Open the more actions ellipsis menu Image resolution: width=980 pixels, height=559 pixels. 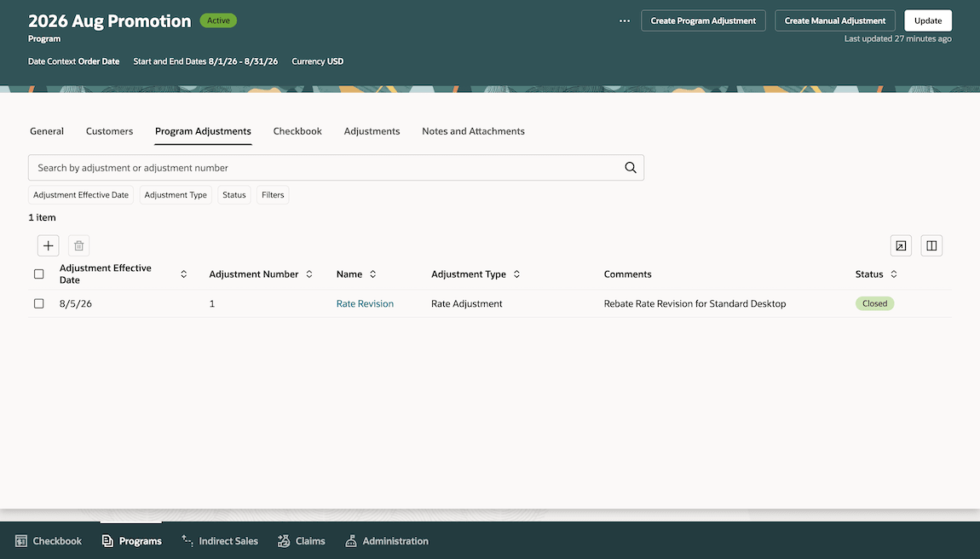click(625, 20)
